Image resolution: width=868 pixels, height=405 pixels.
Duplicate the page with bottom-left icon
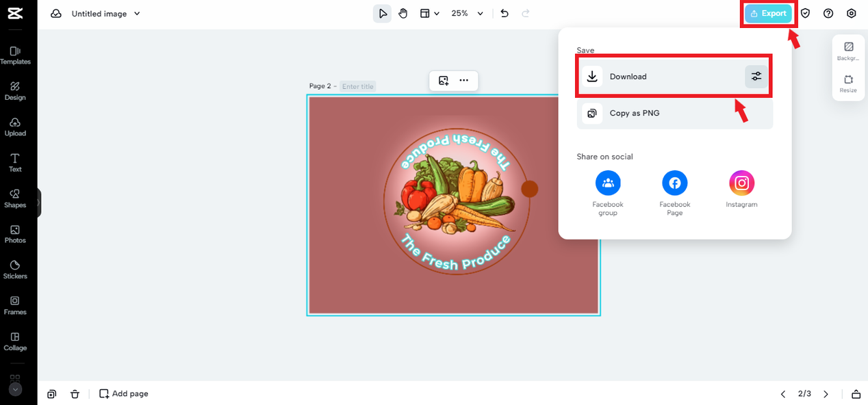pyautogui.click(x=51, y=394)
